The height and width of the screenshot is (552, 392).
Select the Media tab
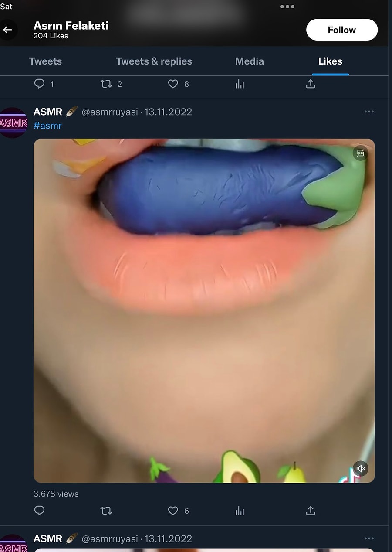(x=249, y=61)
